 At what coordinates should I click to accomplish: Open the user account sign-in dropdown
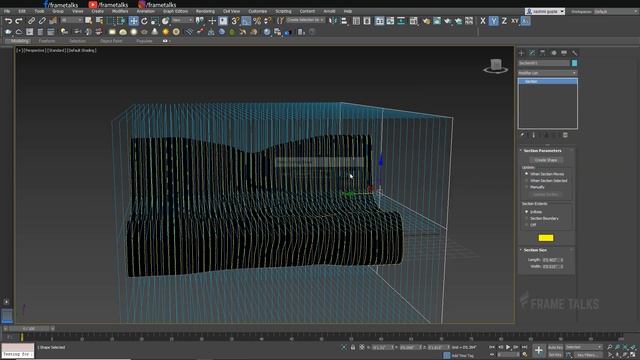click(545, 11)
